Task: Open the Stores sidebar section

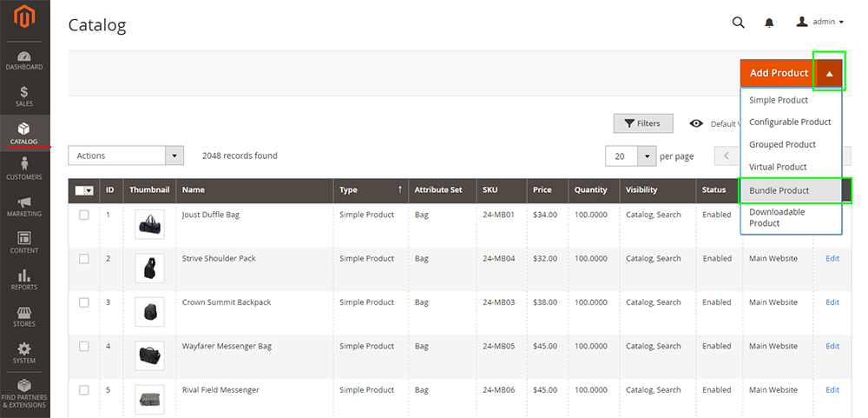Action: (24, 316)
